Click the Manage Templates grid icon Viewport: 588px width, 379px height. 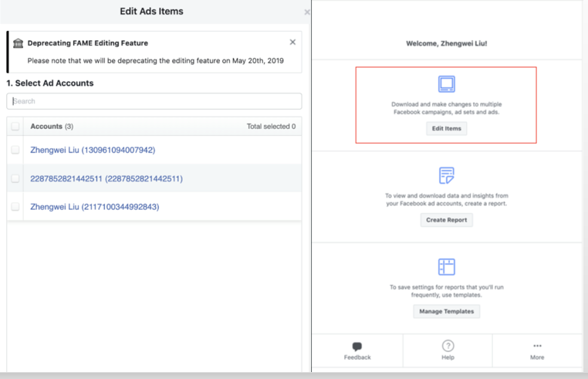click(446, 267)
